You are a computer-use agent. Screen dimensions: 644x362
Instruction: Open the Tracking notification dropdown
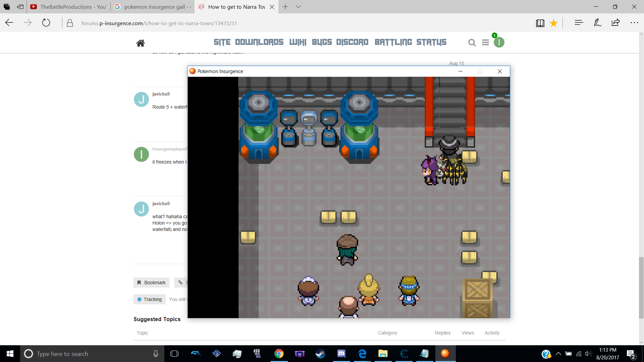click(x=150, y=299)
